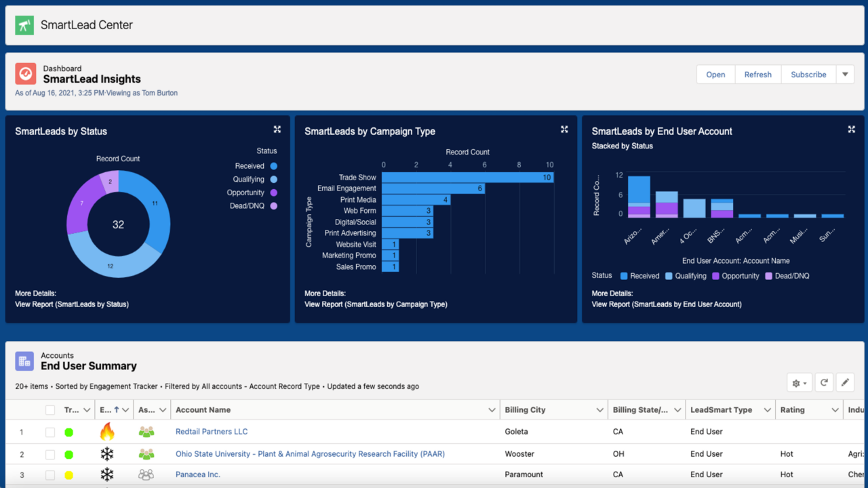Click the Refresh dashboard button

(x=758, y=75)
